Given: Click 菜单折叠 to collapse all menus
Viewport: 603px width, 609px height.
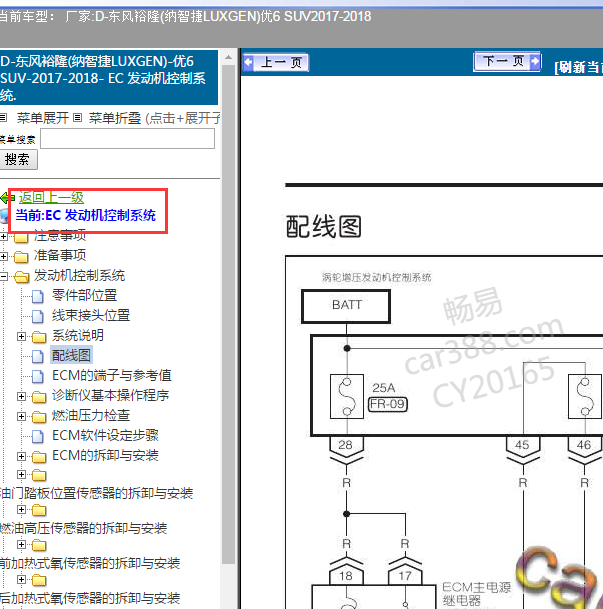Looking at the screenshot, I should (x=115, y=118).
